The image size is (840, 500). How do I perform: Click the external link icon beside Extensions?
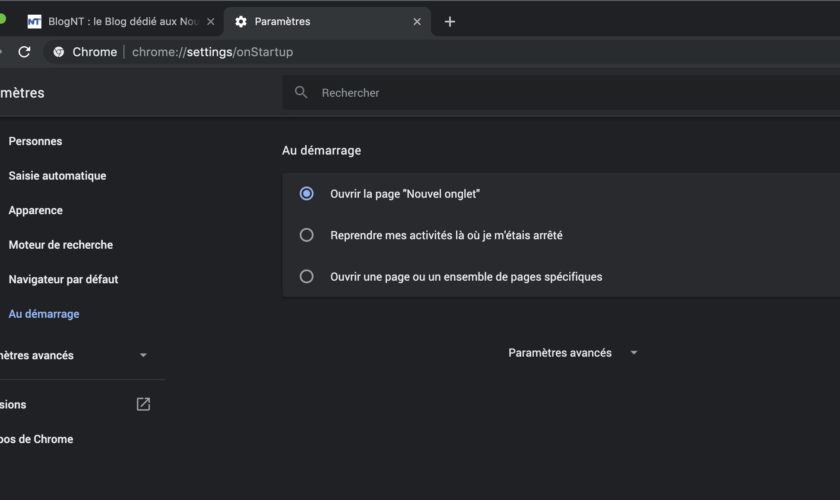coord(143,404)
